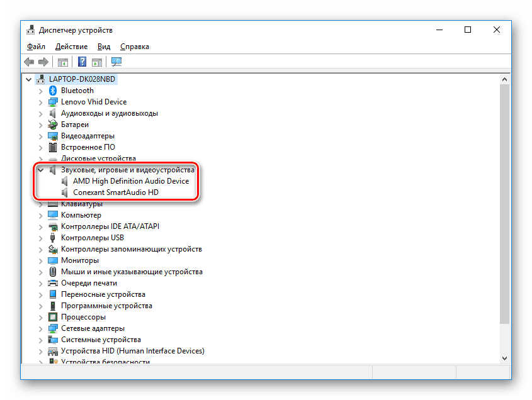Click the speaker icon beside AMD High Definition Audio
Viewport: 532px width, 400px height.
pyautogui.click(x=65, y=181)
